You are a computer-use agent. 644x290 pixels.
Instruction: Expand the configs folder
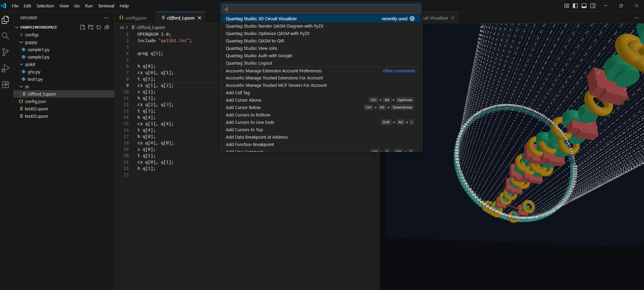pos(32,35)
